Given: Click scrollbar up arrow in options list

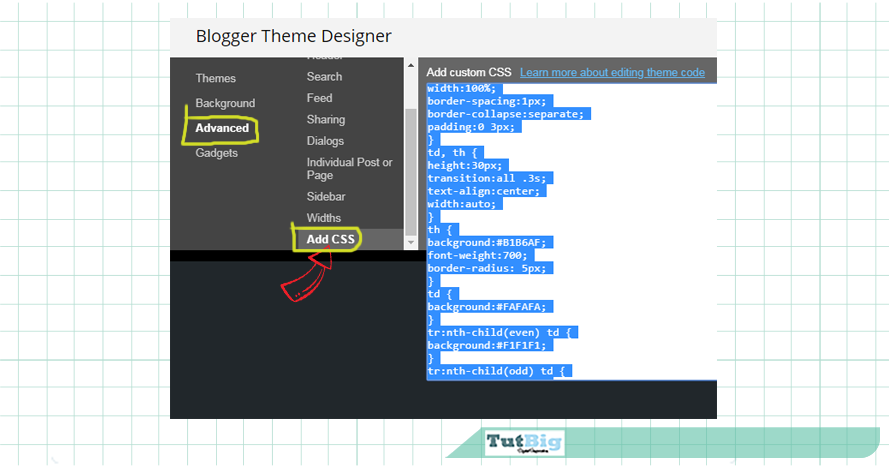Looking at the screenshot, I should pyautogui.click(x=410, y=66).
